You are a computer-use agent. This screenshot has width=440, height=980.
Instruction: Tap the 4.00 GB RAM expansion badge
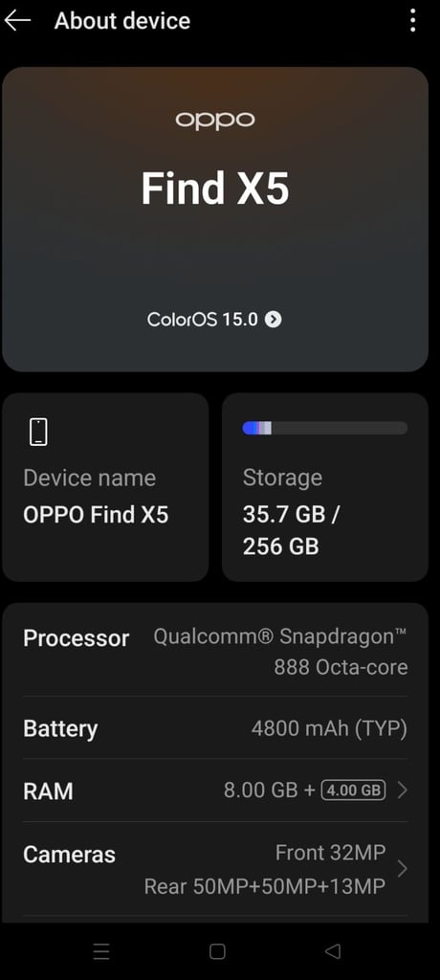tap(353, 791)
